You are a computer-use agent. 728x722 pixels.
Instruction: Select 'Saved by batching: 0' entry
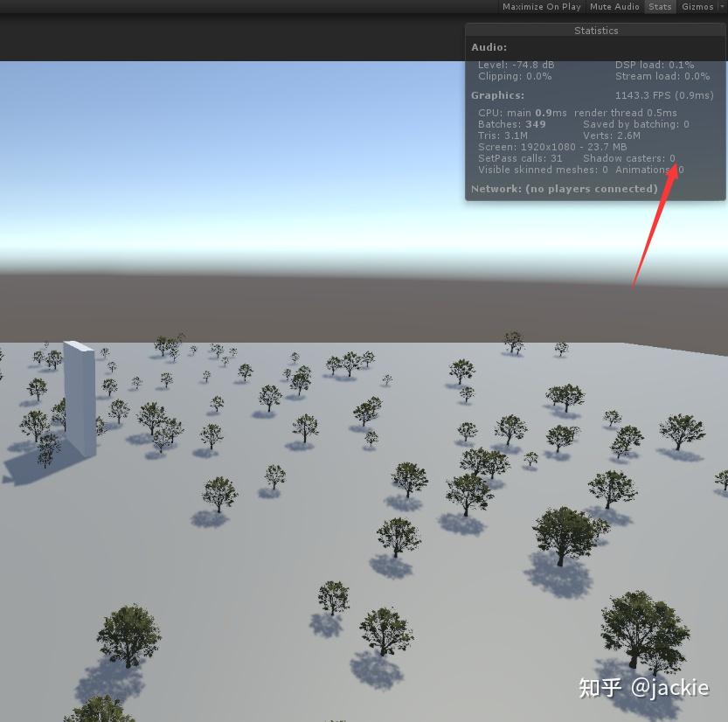point(636,124)
